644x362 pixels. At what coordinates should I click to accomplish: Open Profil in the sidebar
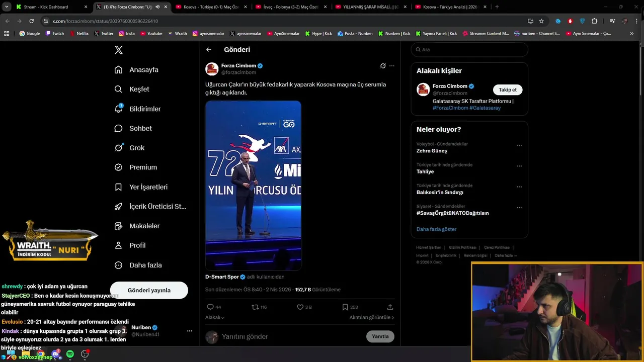click(130, 245)
